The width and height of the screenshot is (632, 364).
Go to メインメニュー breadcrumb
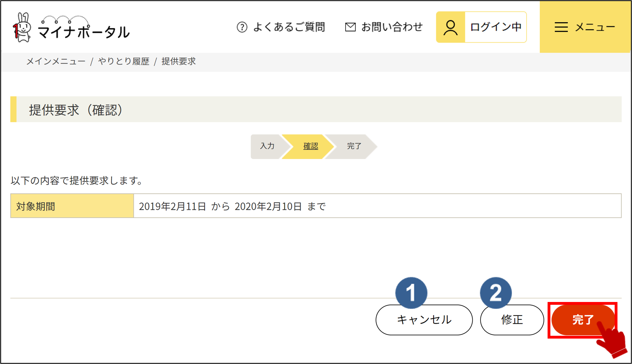pos(56,61)
